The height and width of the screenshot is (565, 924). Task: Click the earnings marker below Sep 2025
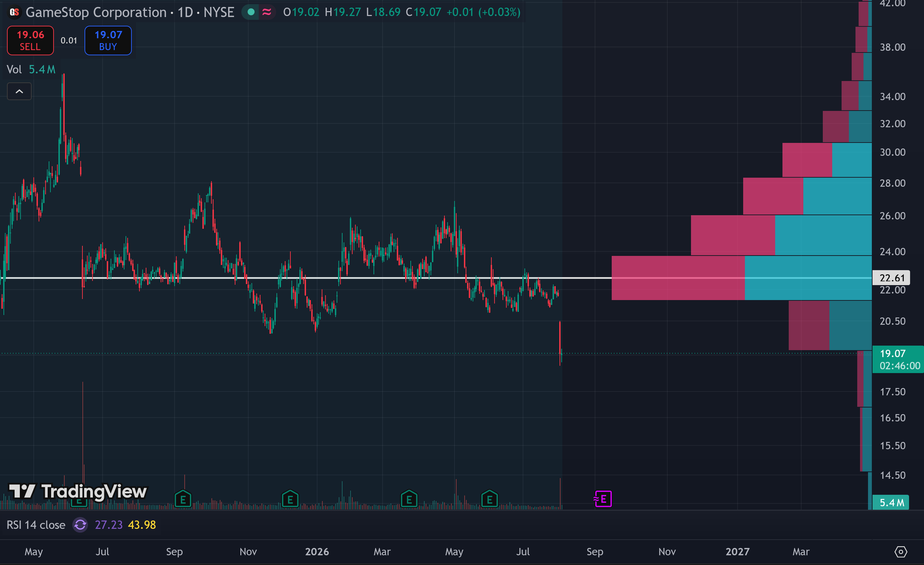click(183, 499)
